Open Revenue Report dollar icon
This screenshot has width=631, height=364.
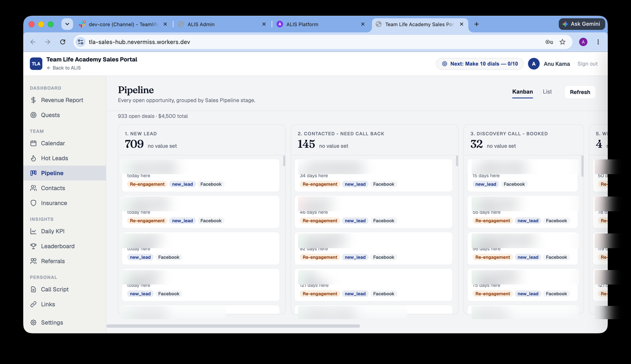tap(34, 100)
